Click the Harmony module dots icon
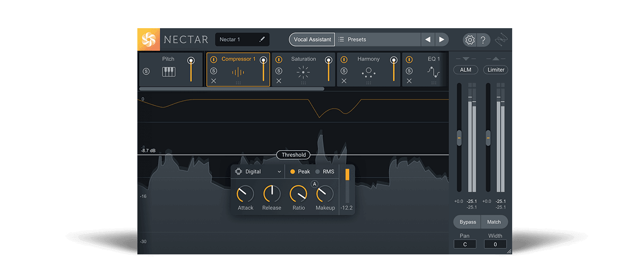Screen dimensions: 644x274 (x=368, y=72)
